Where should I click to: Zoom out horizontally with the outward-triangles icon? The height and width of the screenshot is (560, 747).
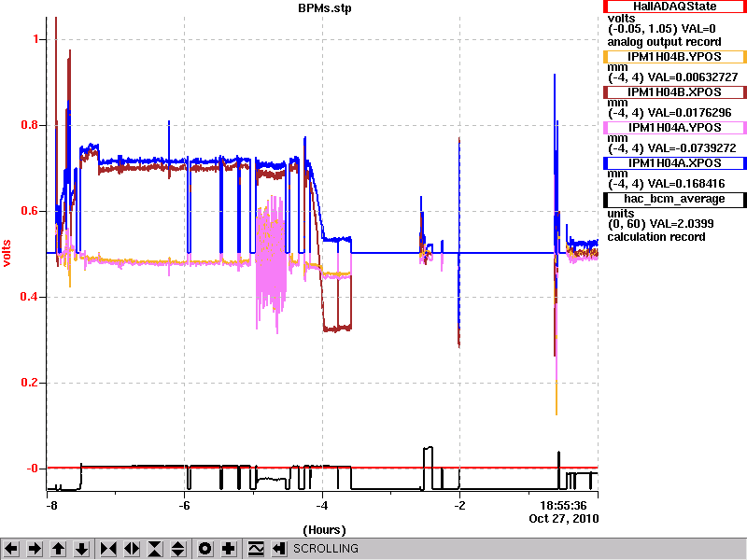pyautogui.click(x=132, y=549)
